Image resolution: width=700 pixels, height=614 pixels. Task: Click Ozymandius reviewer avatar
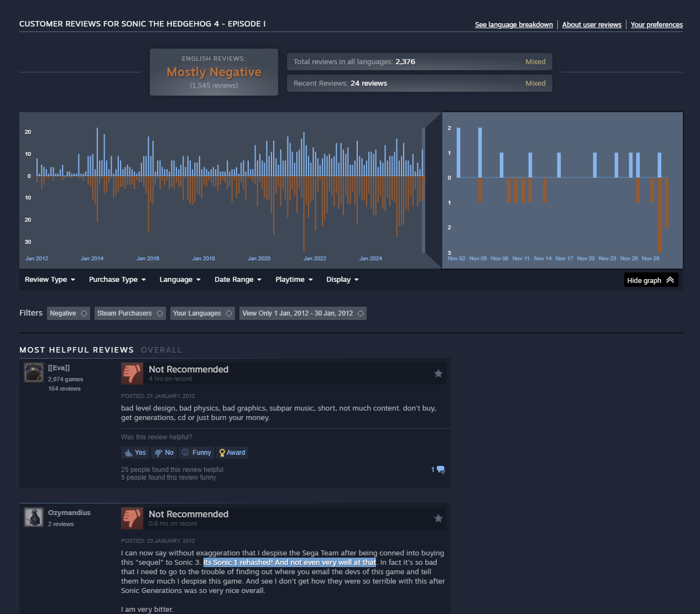tap(34, 517)
